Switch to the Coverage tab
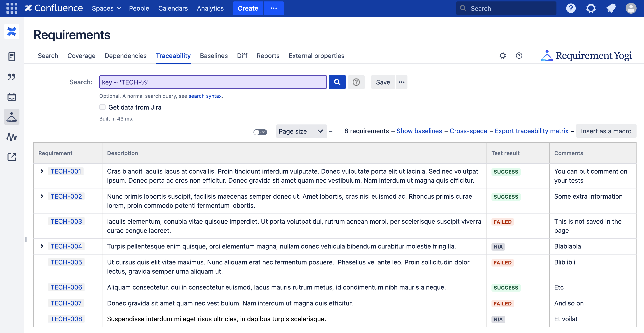Screen dimensions: 644x333 click(81, 55)
